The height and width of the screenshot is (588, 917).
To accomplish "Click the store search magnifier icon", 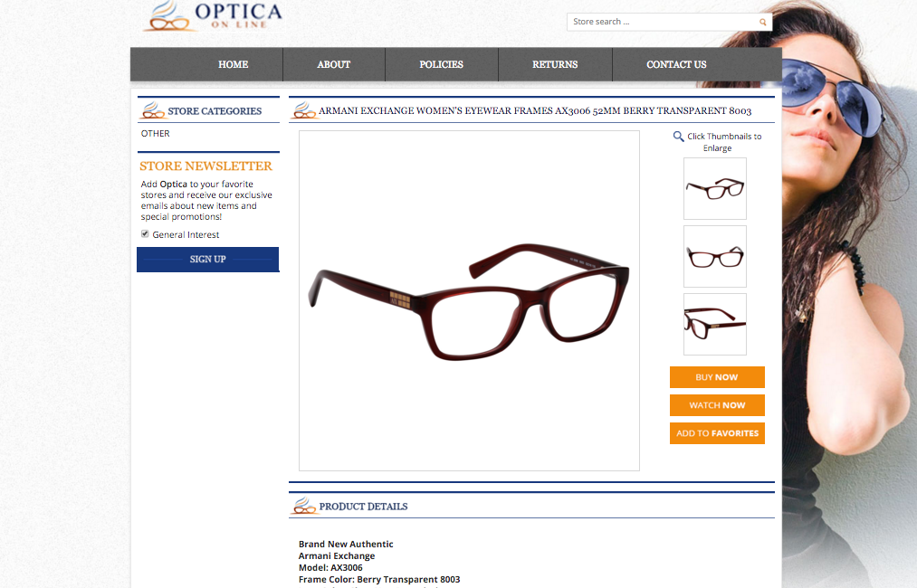I will pyautogui.click(x=762, y=23).
